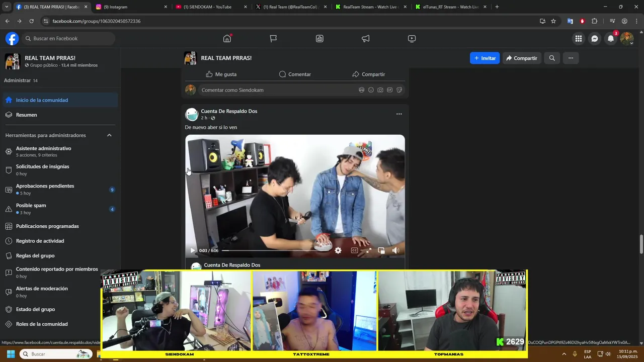Viewport: 644px width, 362px height.
Task: Open Reglas del grupo
Action: [60, 256]
